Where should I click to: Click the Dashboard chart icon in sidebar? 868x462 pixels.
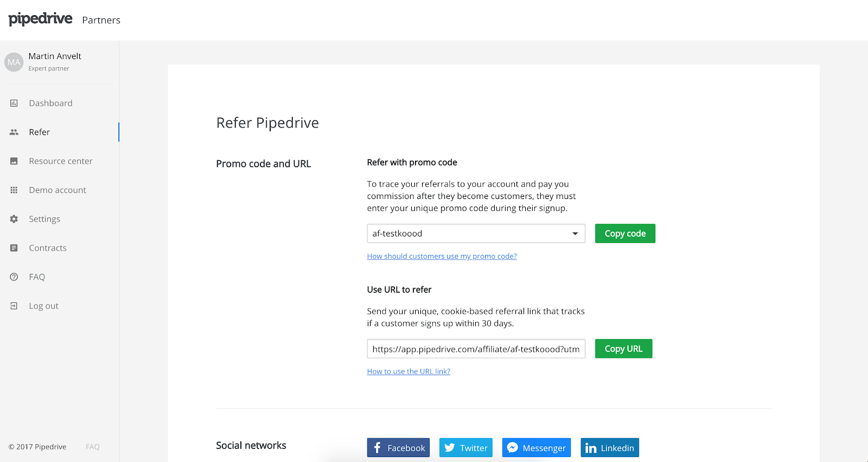pos(14,103)
